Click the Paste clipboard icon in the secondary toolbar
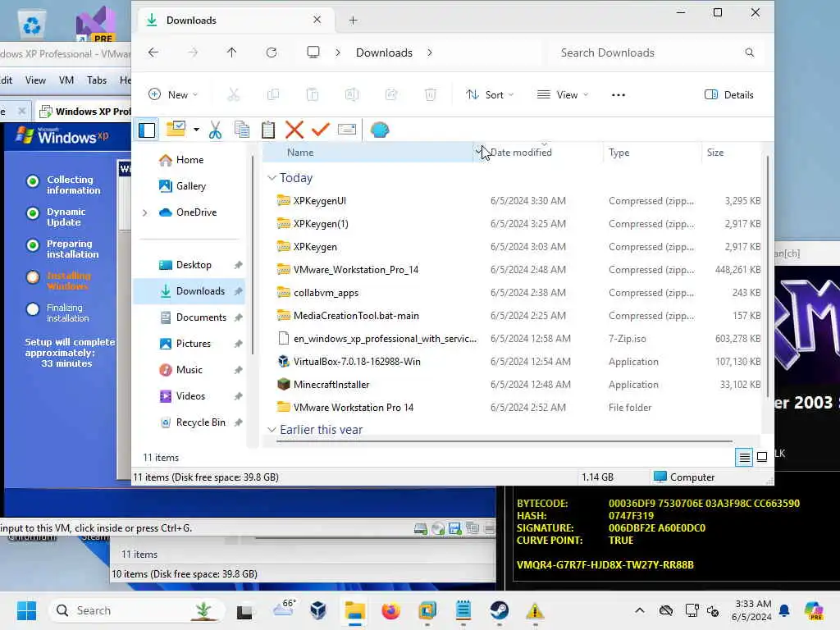This screenshot has height=630, width=840. pyautogui.click(x=268, y=130)
